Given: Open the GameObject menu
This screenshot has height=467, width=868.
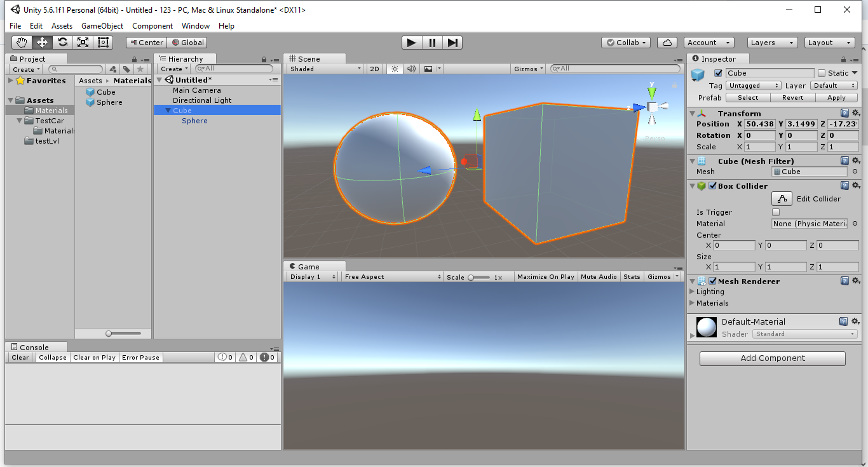Looking at the screenshot, I should 102,26.
